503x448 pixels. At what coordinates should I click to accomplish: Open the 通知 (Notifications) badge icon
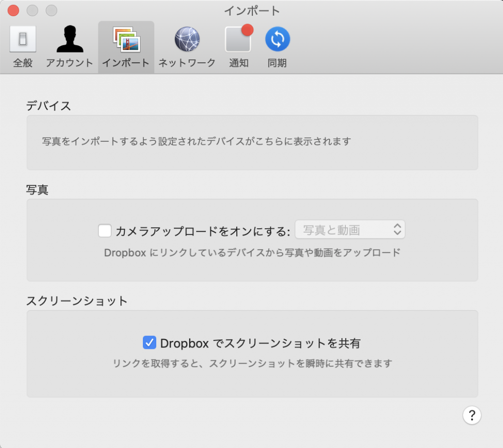click(239, 38)
